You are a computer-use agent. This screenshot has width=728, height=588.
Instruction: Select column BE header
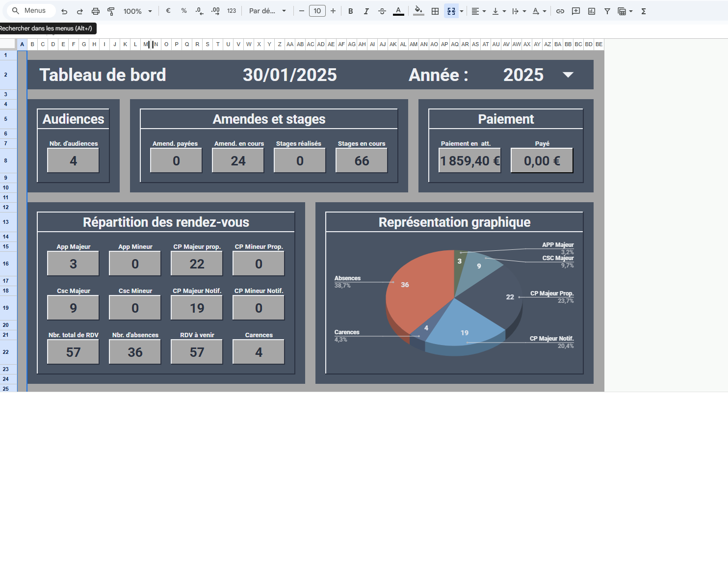(599, 44)
